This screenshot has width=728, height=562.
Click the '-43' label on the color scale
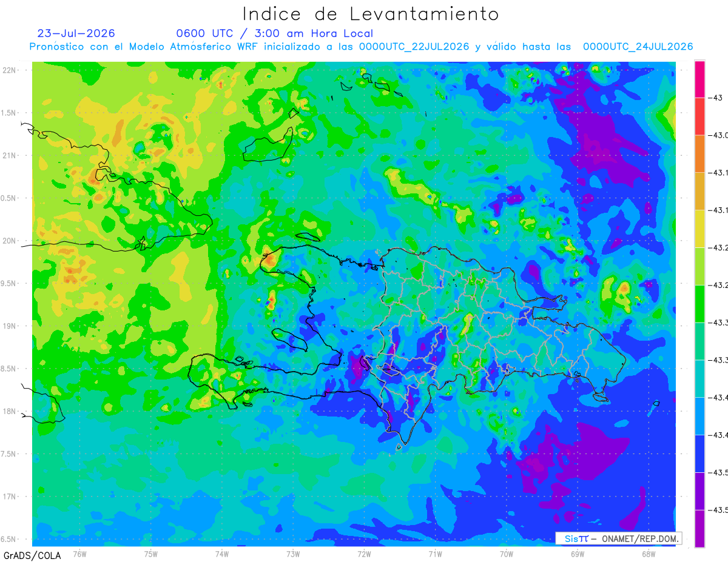[x=715, y=98]
